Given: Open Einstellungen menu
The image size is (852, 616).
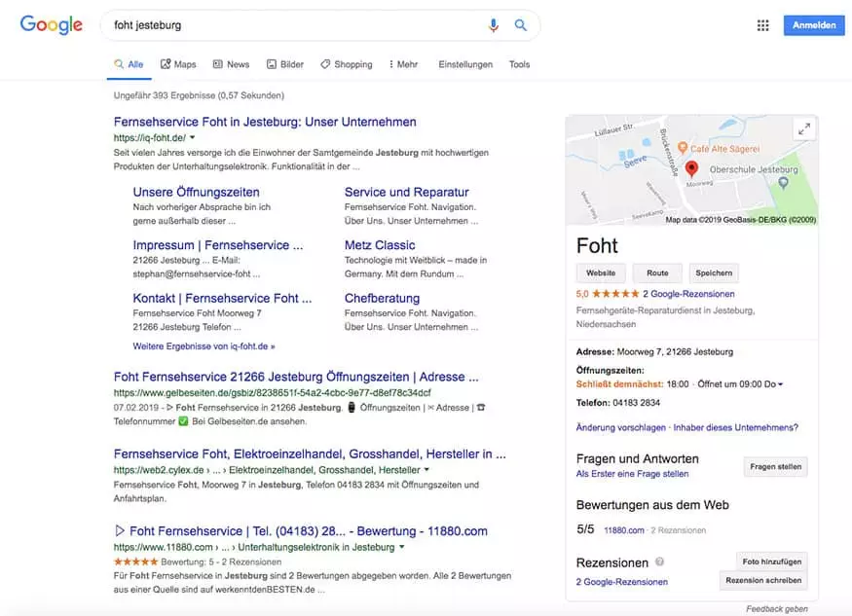Looking at the screenshot, I should point(465,64).
